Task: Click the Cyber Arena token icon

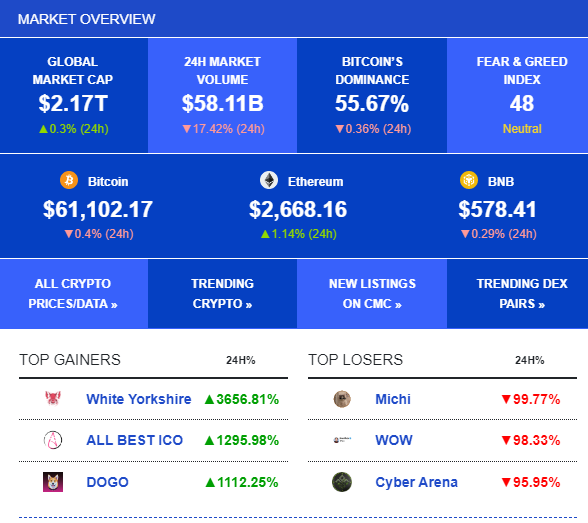Action: pos(342,482)
